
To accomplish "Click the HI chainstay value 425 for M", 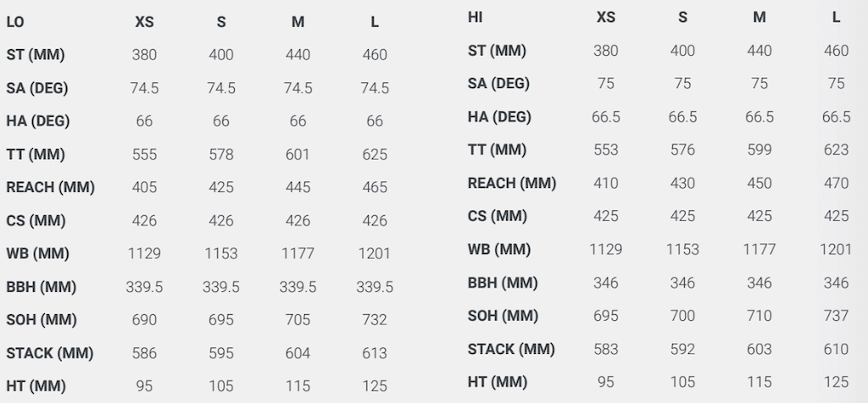I will click(x=759, y=216).
